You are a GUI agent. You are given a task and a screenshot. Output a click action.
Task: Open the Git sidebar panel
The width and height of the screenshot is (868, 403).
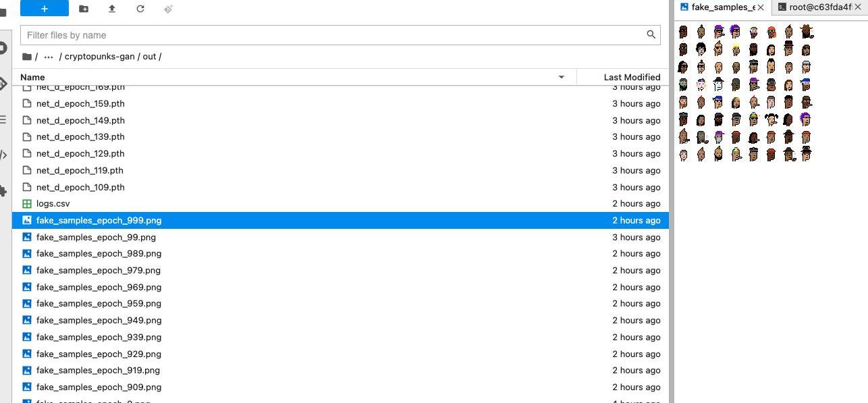[3, 84]
